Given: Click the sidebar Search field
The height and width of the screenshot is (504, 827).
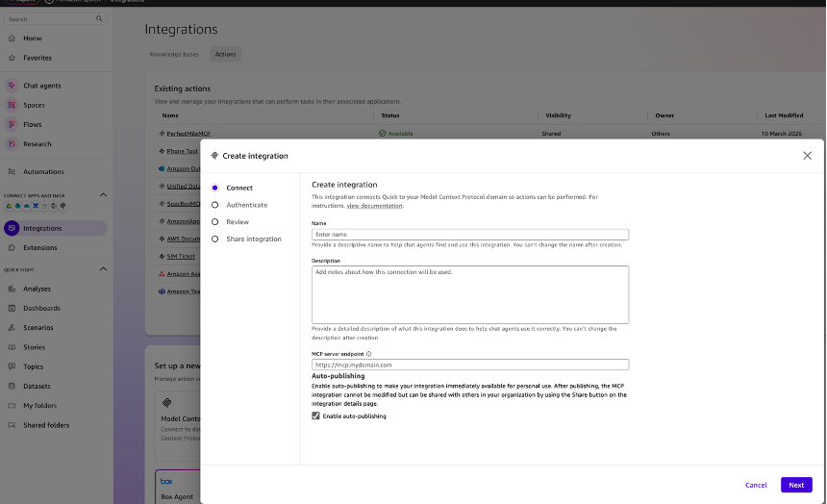Looking at the screenshot, I should click(56, 18).
